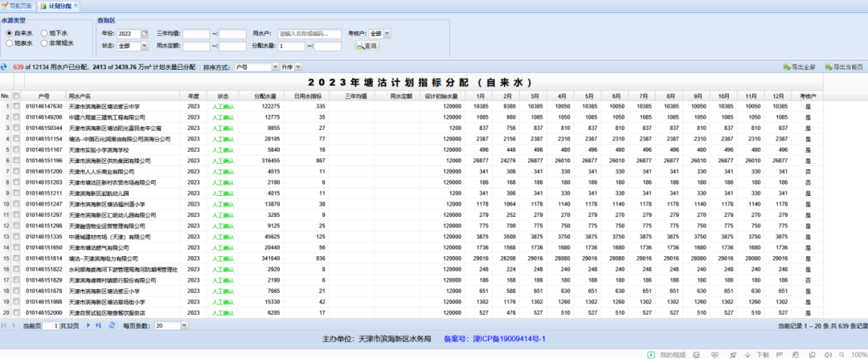Click the previous page arrow in pager

tap(14, 326)
